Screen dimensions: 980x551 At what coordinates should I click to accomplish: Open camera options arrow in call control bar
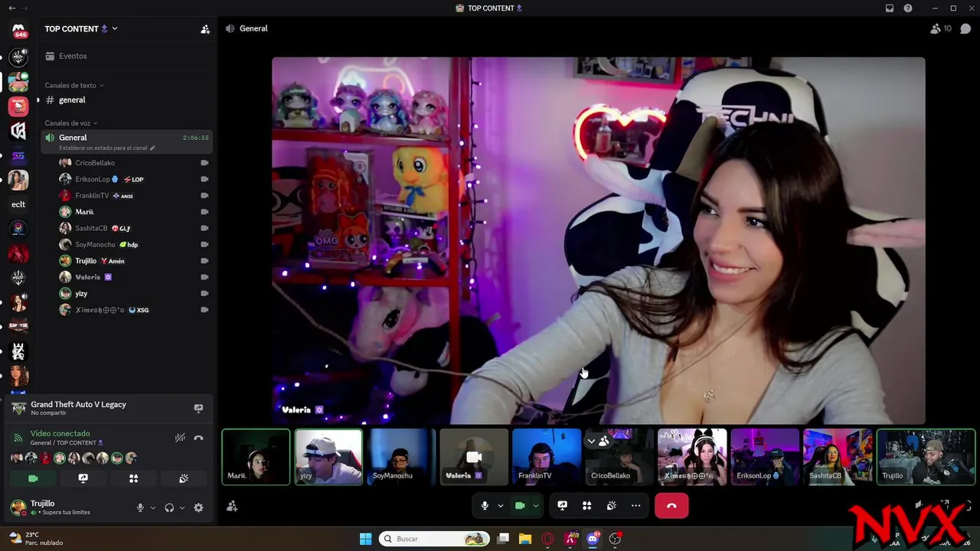[x=536, y=506]
